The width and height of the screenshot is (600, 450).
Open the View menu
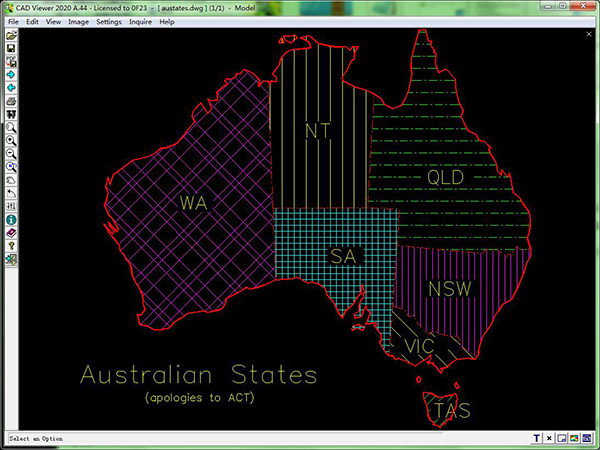point(53,22)
